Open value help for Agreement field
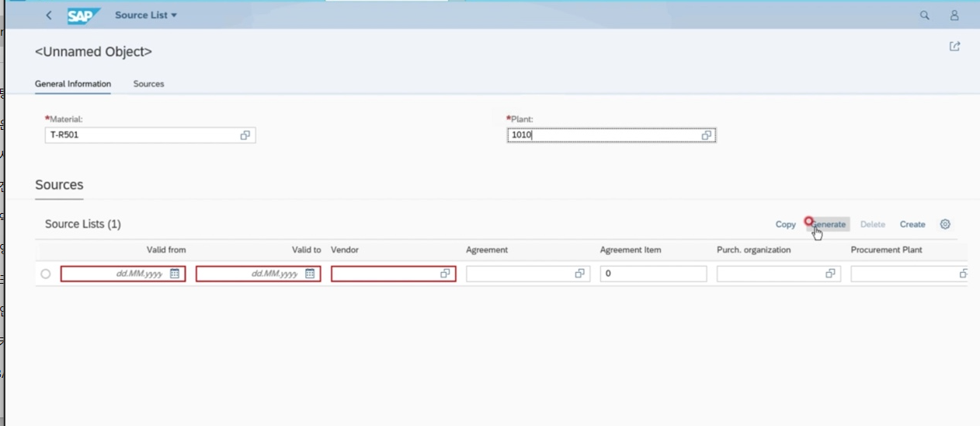 580,274
